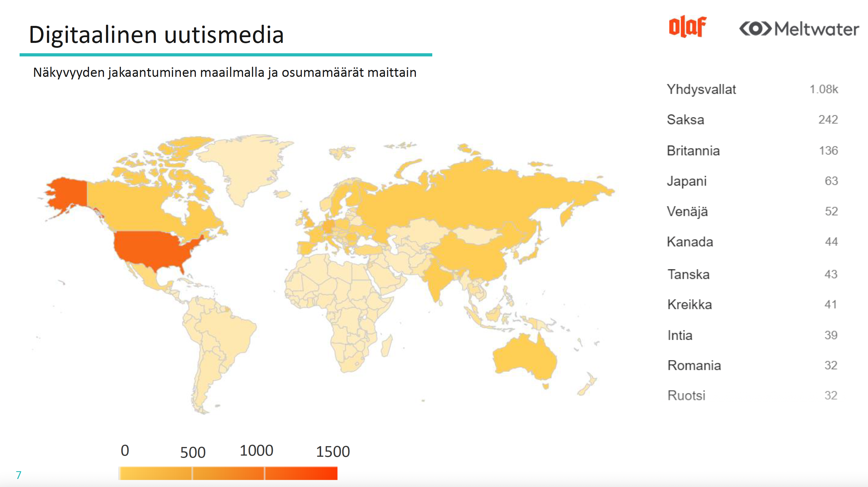Click Australia on the map
Image resolution: width=868 pixels, height=487 pixels.
pos(524,357)
